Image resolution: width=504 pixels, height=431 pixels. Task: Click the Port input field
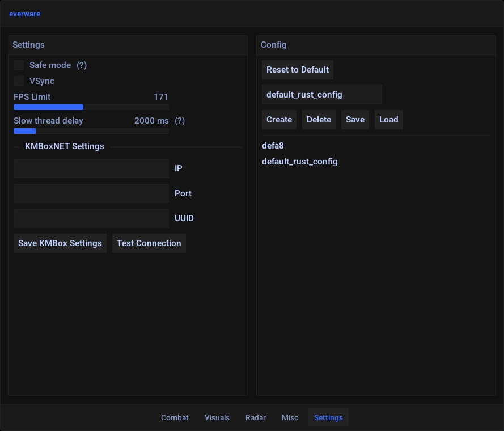(x=91, y=193)
